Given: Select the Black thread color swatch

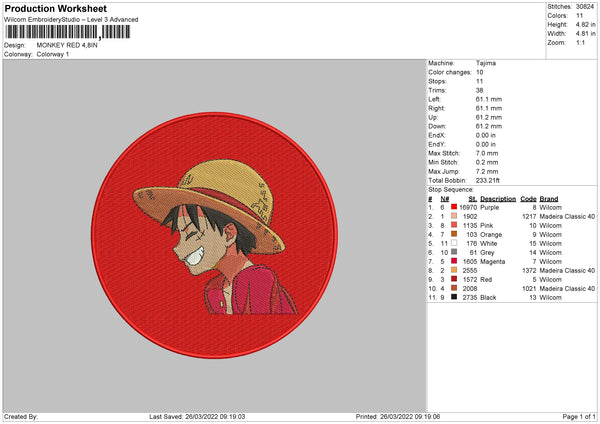Looking at the screenshot, I should point(454,297).
